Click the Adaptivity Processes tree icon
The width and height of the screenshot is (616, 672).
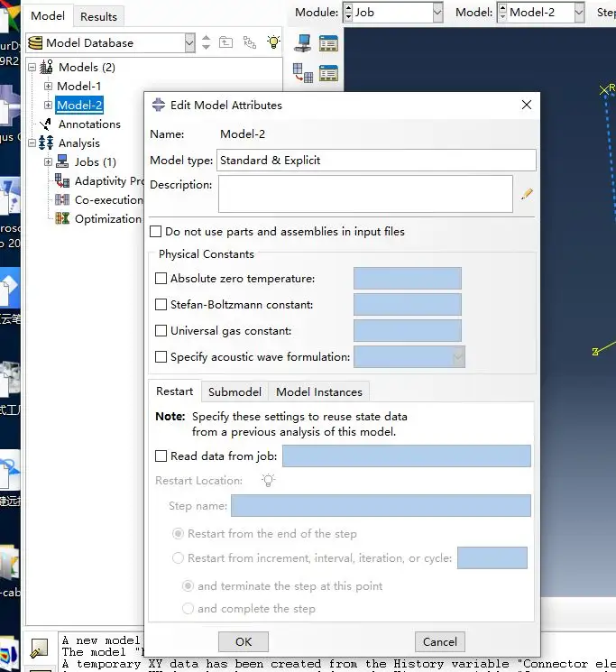(x=62, y=180)
